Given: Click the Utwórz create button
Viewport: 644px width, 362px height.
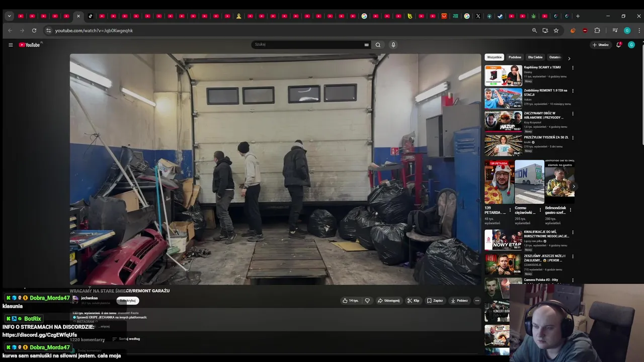Looking at the screenshot, I should tap(600, 45).
